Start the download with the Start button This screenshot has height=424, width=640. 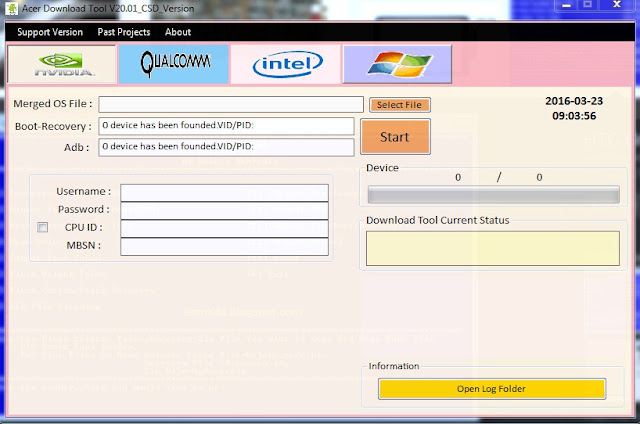(395, 137)
